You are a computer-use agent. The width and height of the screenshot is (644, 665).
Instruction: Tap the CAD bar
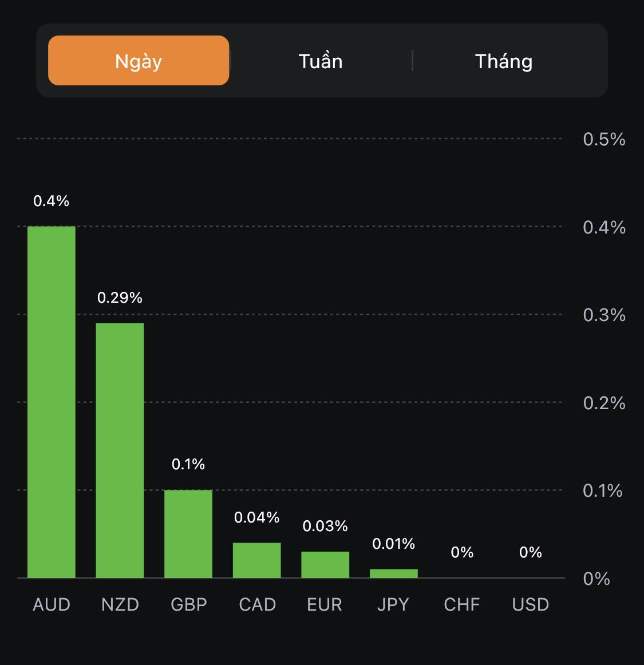point(256,560)
